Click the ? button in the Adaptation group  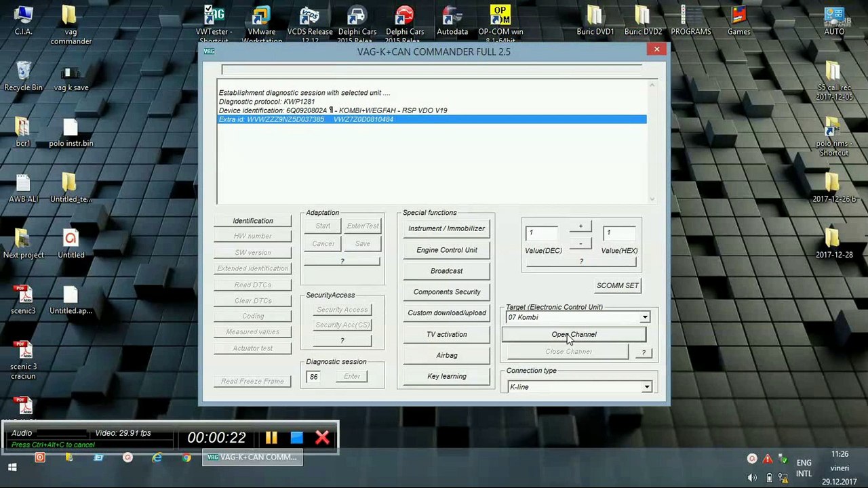coord(342,262)
